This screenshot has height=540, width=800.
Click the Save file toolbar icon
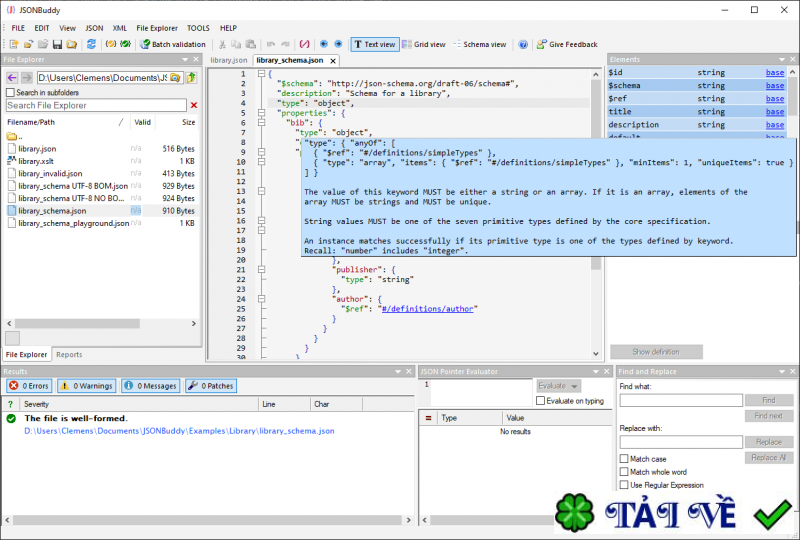coord(57,44)
